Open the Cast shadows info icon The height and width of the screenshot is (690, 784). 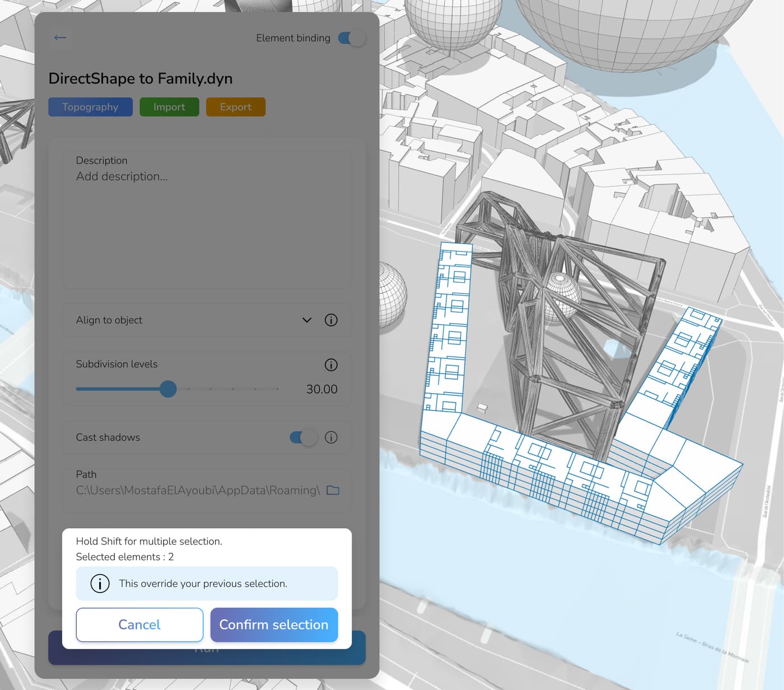(331, 437)
